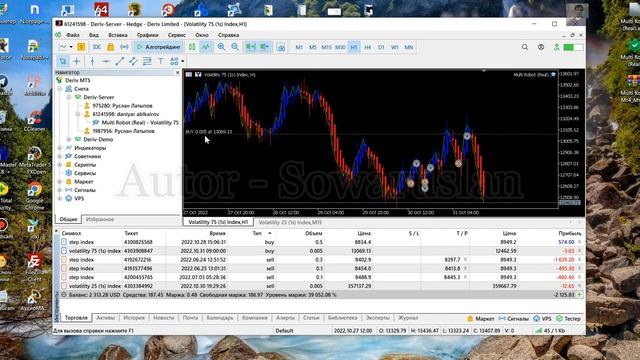This screenshot has height=360, width=640.
Task: Switch to the Избранное navigator tab
Action: [x=100, y=220]
